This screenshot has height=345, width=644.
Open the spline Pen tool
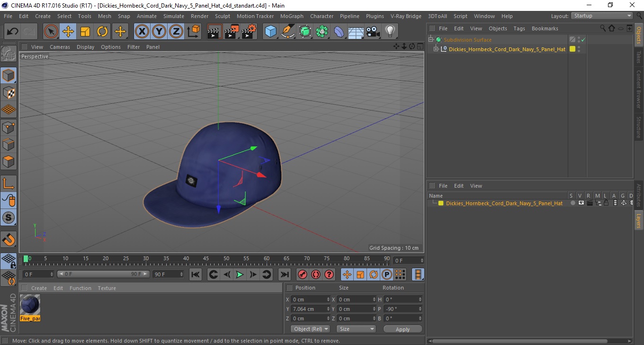pyautogui.click(x=288, y=32)
